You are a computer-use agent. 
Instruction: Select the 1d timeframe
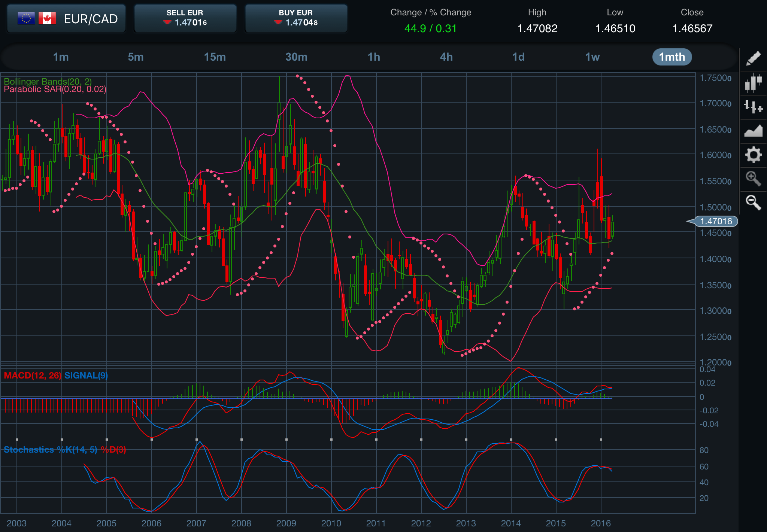[x=518, y=57]
